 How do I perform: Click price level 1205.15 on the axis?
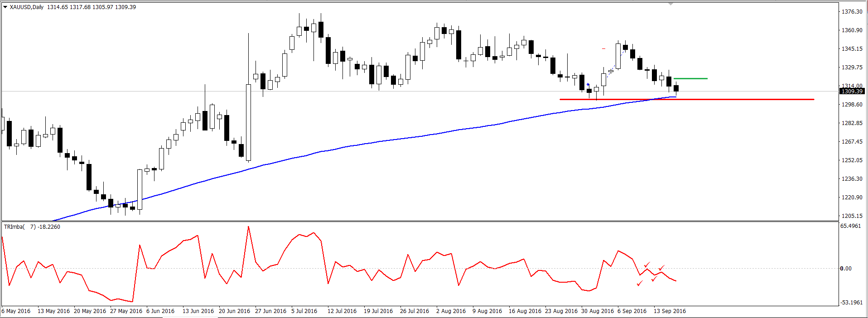click(x=852, y=216)
